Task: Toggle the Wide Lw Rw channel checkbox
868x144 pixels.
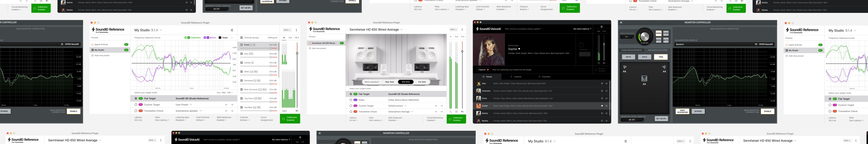Action: (241, 72)
